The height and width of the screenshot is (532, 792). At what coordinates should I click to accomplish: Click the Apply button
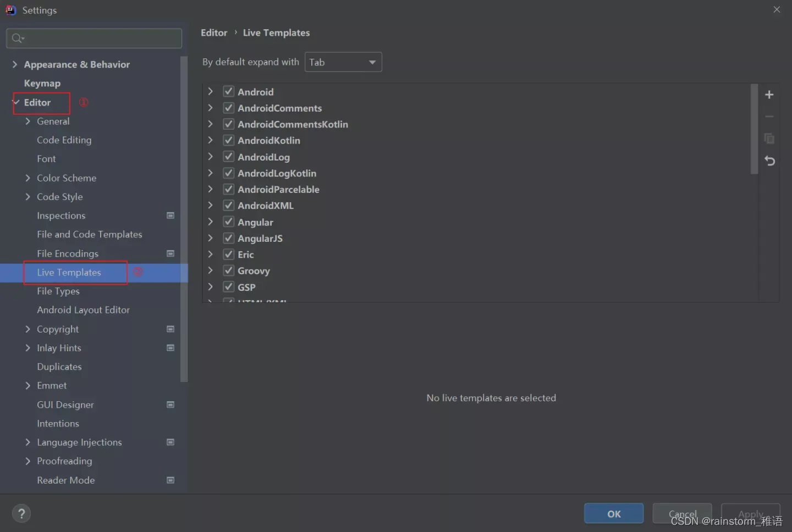(x=751, y=514)
